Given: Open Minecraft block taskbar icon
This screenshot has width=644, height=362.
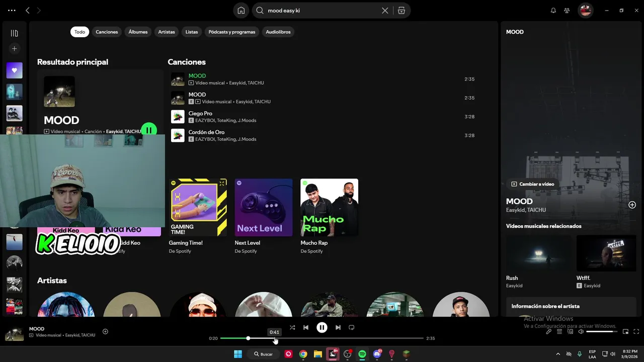Looking at the screenshot, I should (x=407, y=354).
